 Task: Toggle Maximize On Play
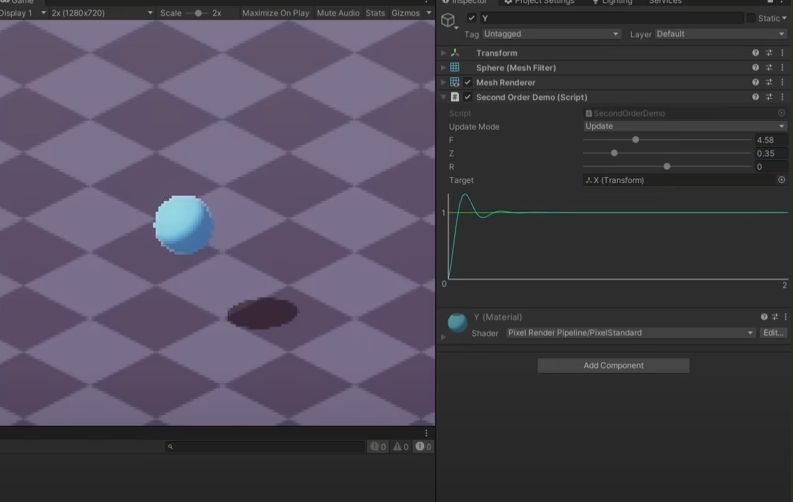[275, 13]
